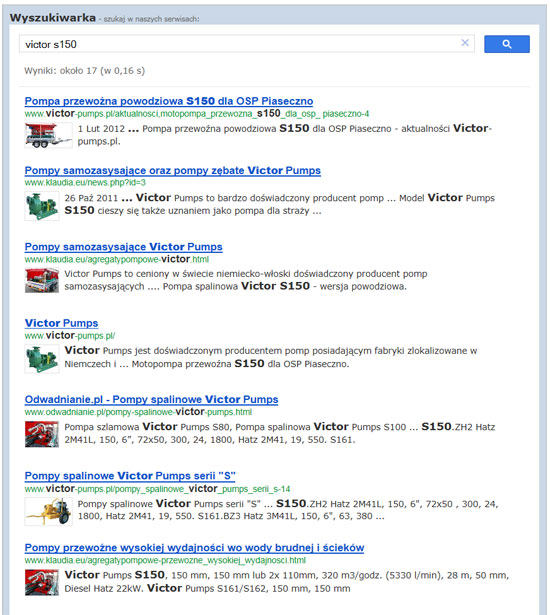Click thumbnail next to 'ceniony w świecie' snippet

[42, 280]
